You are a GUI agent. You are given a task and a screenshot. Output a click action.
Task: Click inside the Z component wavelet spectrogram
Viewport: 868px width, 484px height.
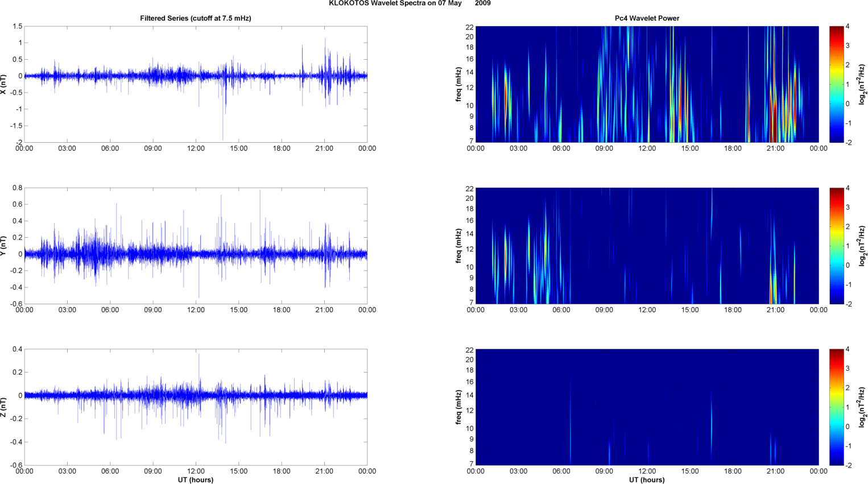[647, 407]
